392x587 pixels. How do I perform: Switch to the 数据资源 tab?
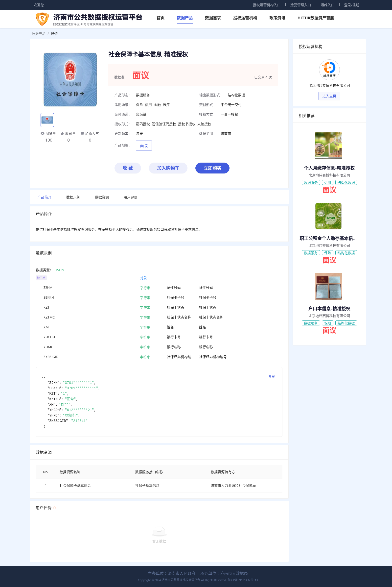pyautogui.click(x=102, y=197)
